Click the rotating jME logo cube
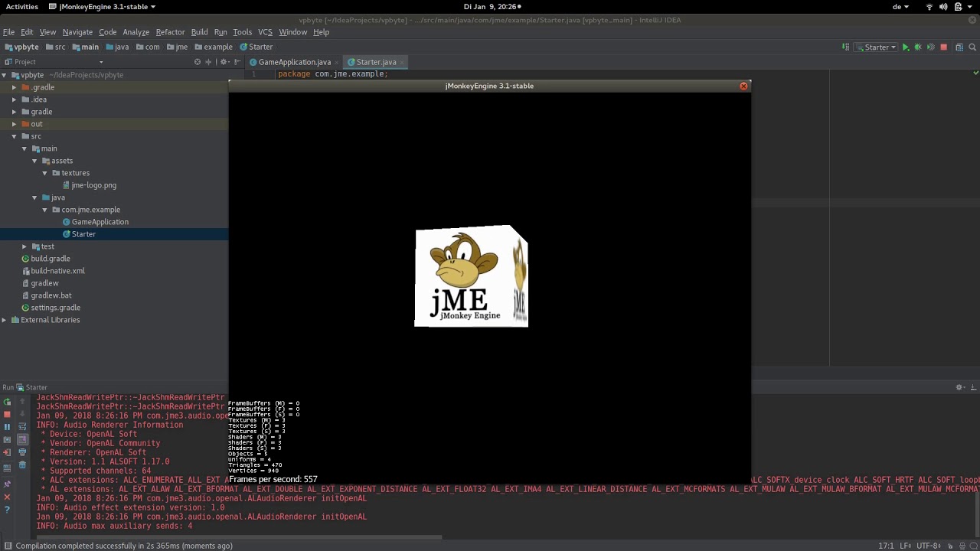This screenshot has height=551, width=980. [471, 276]
